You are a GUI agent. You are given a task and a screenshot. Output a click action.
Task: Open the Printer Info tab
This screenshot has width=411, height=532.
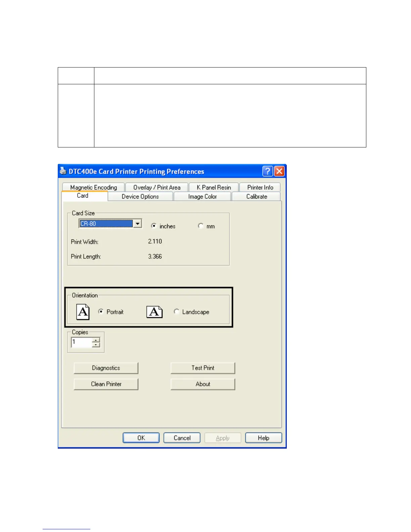(x=260, y=187)
